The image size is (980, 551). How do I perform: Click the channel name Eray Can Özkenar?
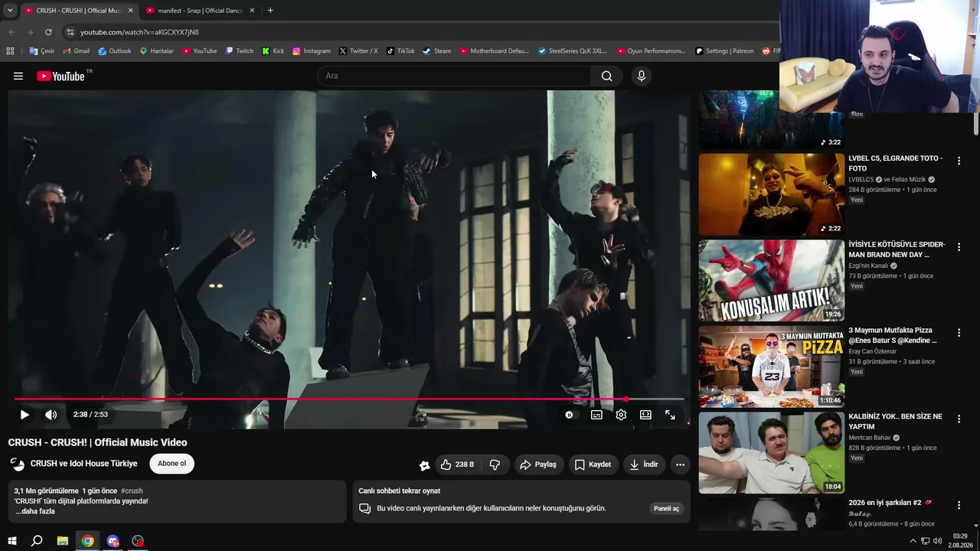tap(874, 351)
